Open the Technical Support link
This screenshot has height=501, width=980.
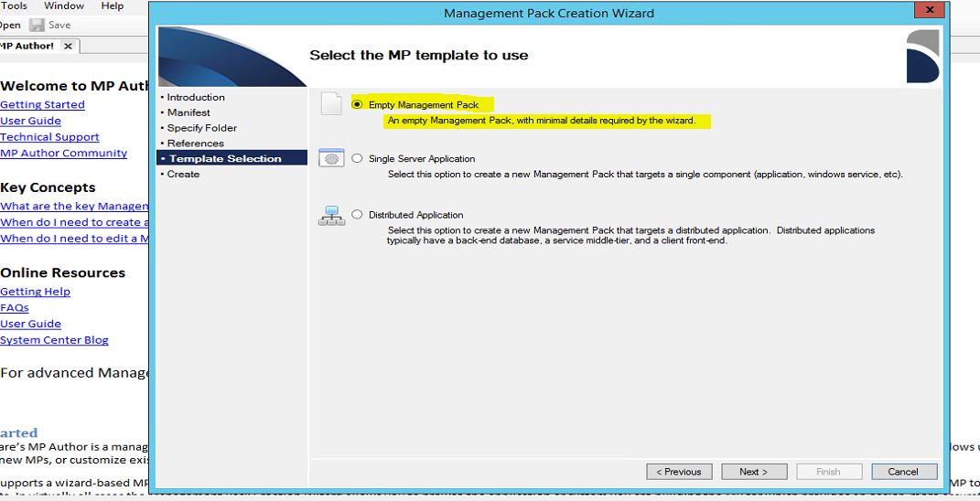49,137
